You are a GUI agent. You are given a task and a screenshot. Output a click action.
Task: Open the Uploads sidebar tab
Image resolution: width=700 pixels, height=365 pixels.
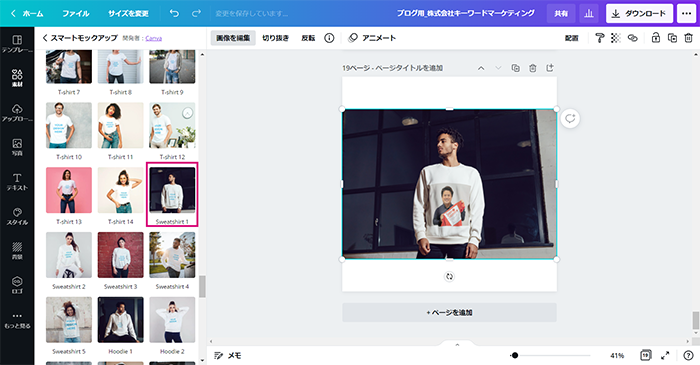click(17, 113)
